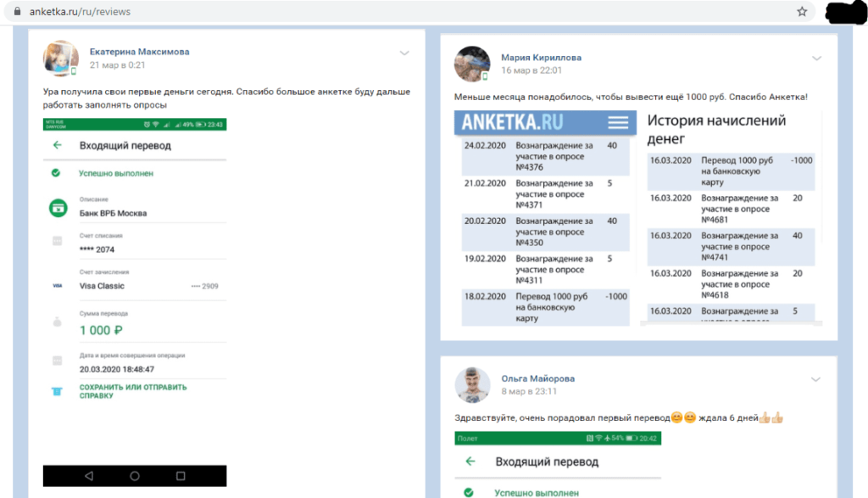Click Входящий перевод title in Екатерина's screenshot

point(125,146)
